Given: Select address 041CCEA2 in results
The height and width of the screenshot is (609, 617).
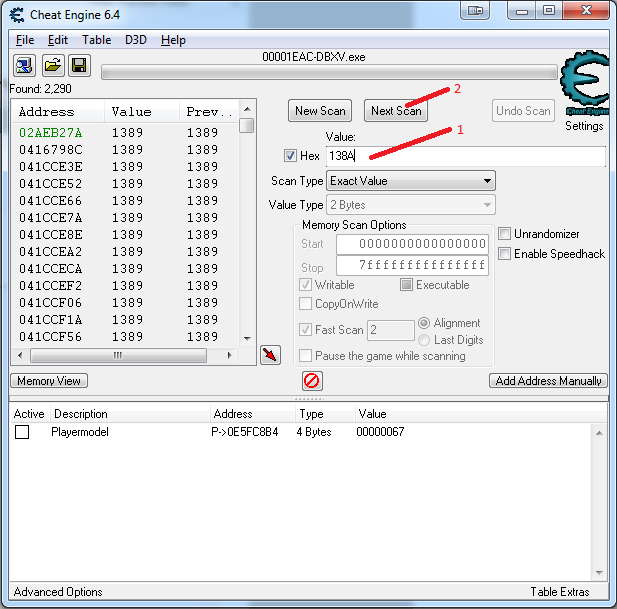Looking at the screenshot, I should tap(50, 251).
